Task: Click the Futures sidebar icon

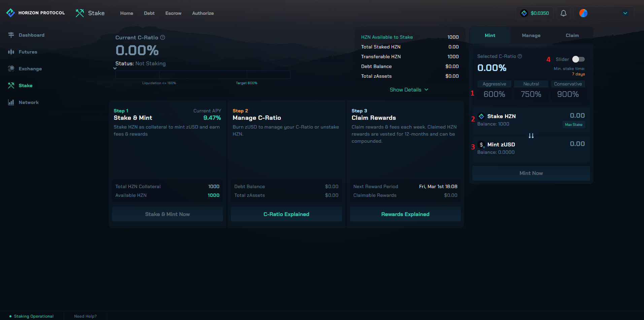Action: pos(11,52)
